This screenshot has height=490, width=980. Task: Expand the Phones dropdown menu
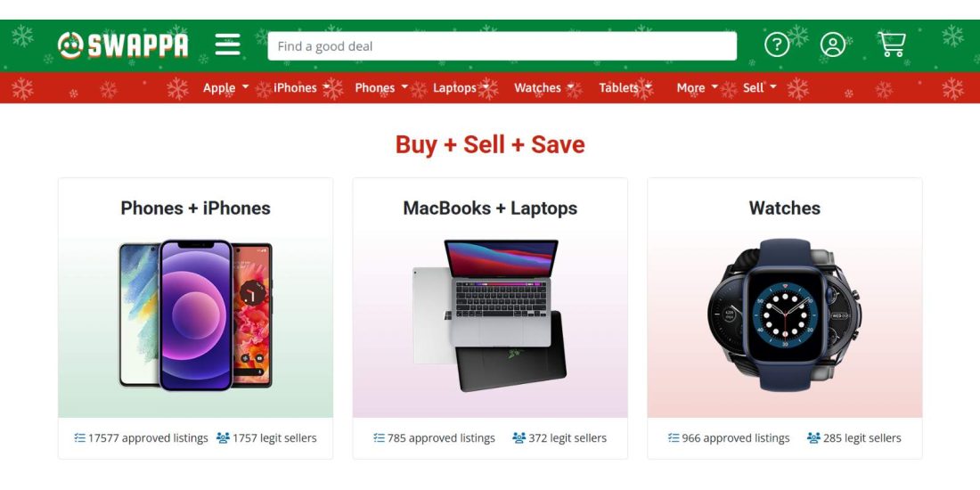click(x=381, y=87)
